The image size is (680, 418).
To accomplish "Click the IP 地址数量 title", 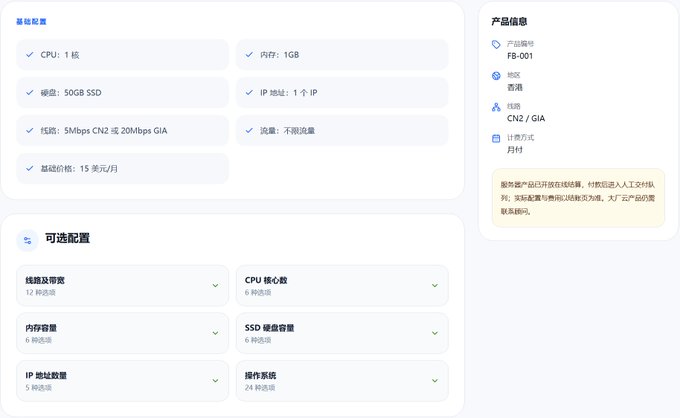I will coord(46,376).
